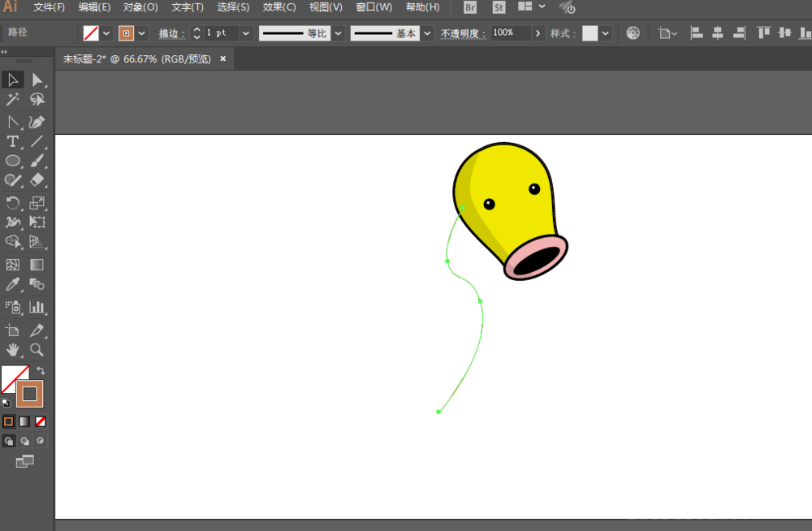Swap fill and stroke colors arrow

tap(41, 370)
